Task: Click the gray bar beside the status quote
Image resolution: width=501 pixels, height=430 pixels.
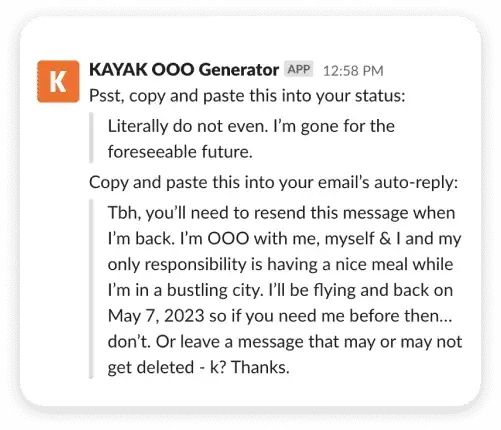Action: pyautogui.click(x=91, y=138)
